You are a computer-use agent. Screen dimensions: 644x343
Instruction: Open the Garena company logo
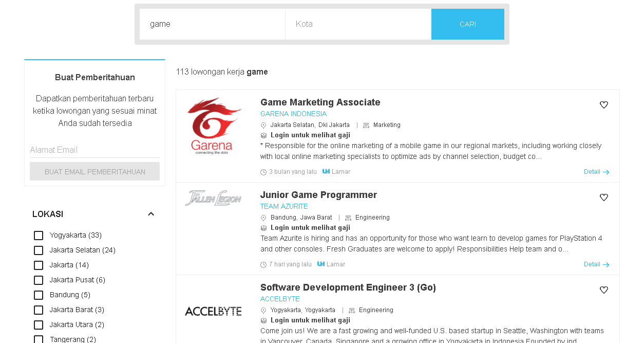[214, 126]
